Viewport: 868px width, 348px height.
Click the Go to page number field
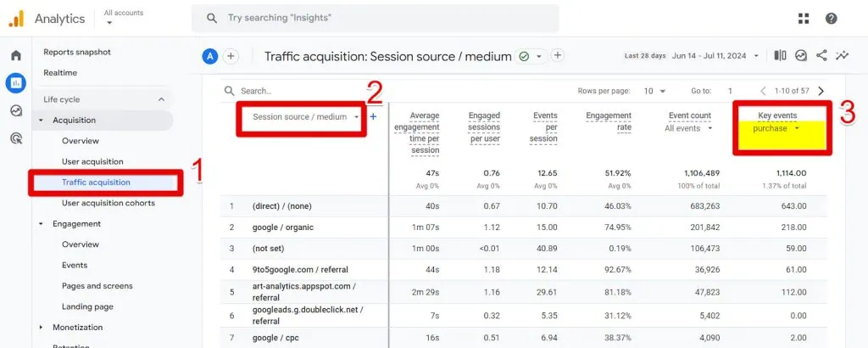coord(730,91)
